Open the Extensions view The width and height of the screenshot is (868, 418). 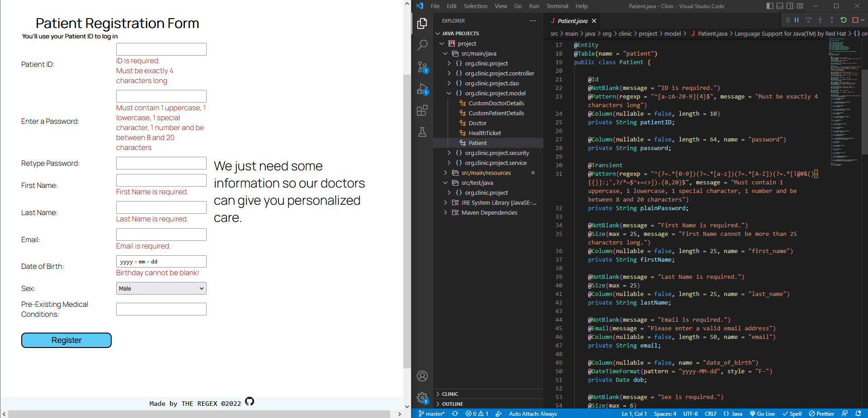coord(422,110)
